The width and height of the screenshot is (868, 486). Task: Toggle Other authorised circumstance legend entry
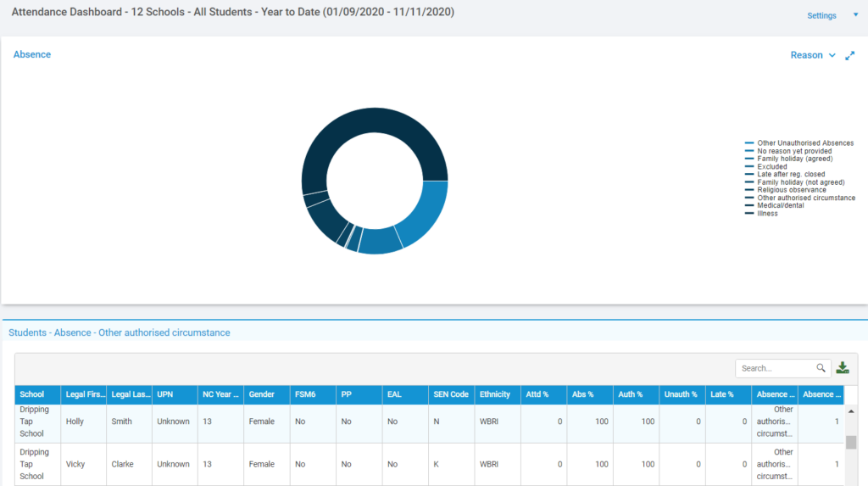point(800,198)
